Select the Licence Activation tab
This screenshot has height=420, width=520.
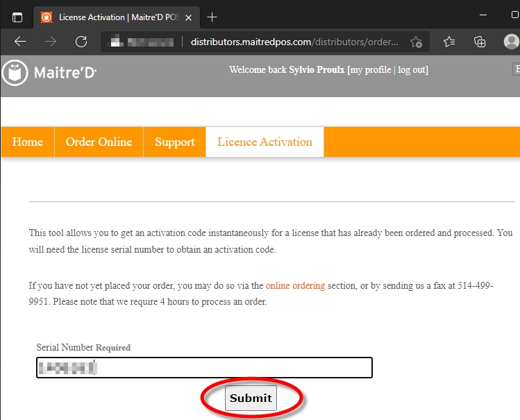point(265,142)
